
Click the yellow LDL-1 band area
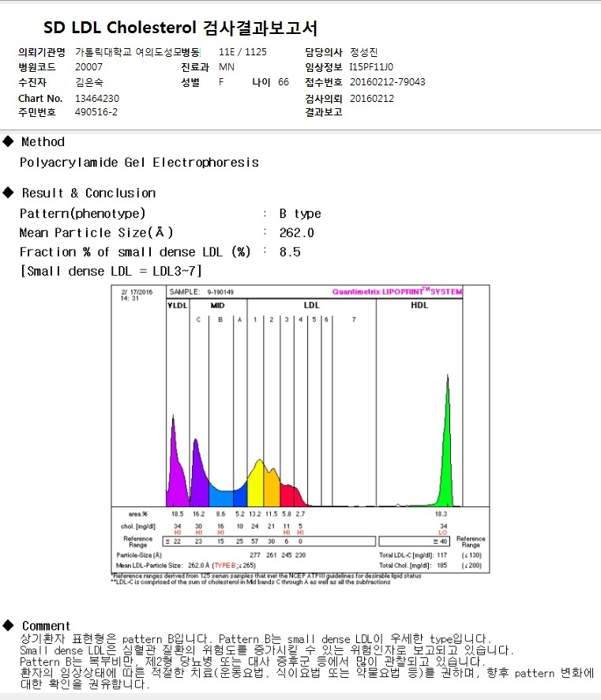point(256,484)
